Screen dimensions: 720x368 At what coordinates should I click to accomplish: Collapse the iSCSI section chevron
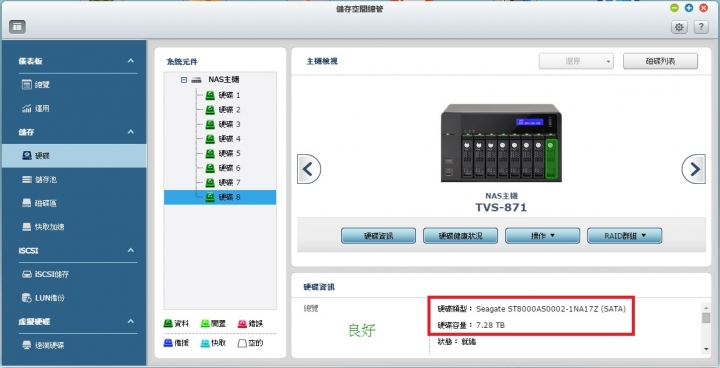pos(130,250)
